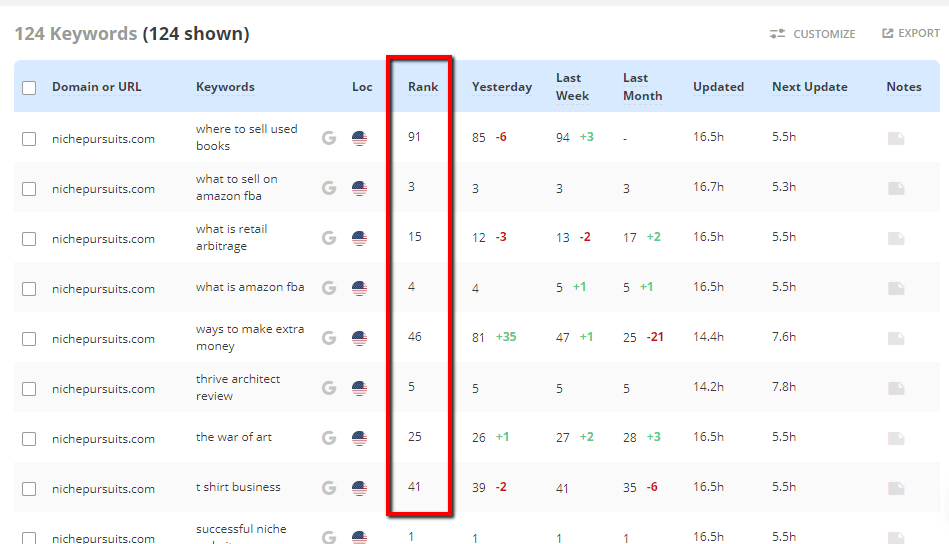Click keyword 'what is retail arbitrage'

point(232,237)
